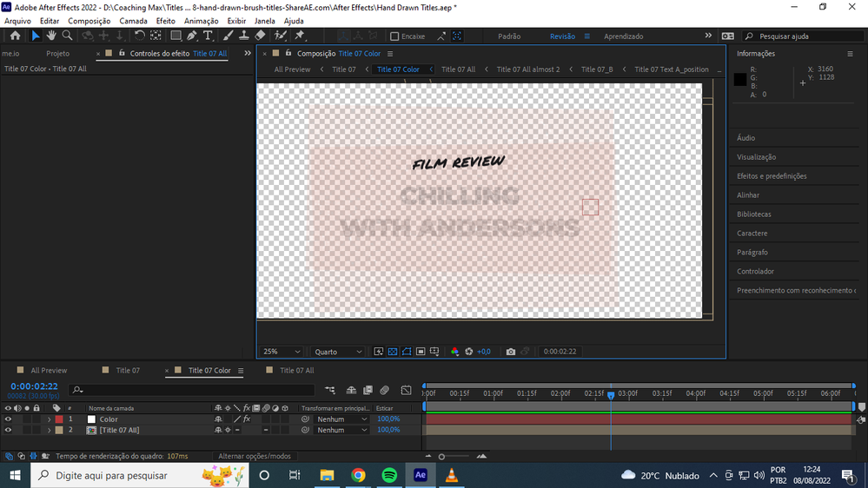Select the Rotation tool
The image size is (868, 488).
coord(140,36)
